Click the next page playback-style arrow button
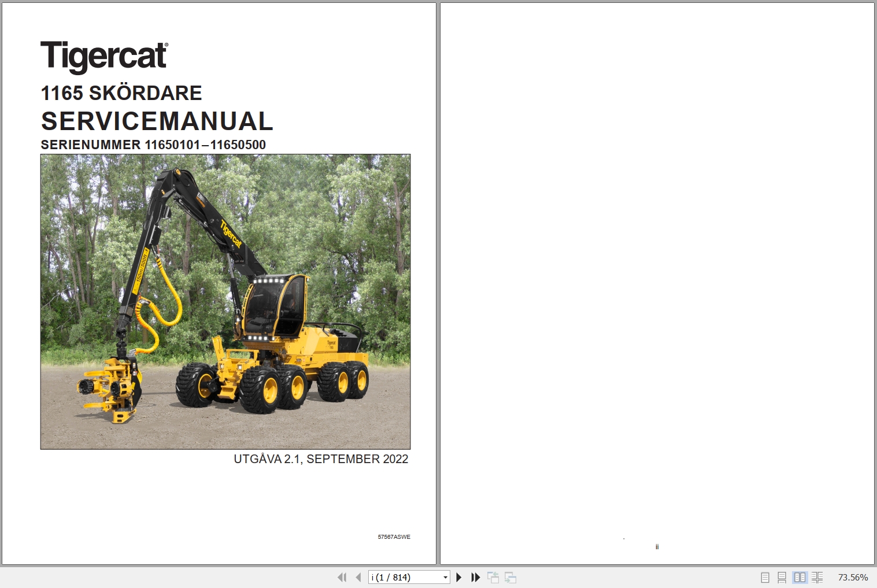 (458, 577)
